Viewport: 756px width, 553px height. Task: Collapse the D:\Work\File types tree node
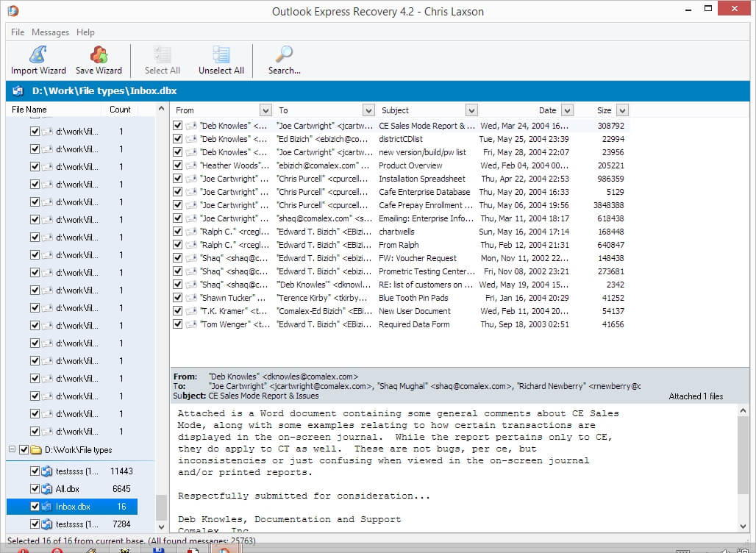(12, 449)
